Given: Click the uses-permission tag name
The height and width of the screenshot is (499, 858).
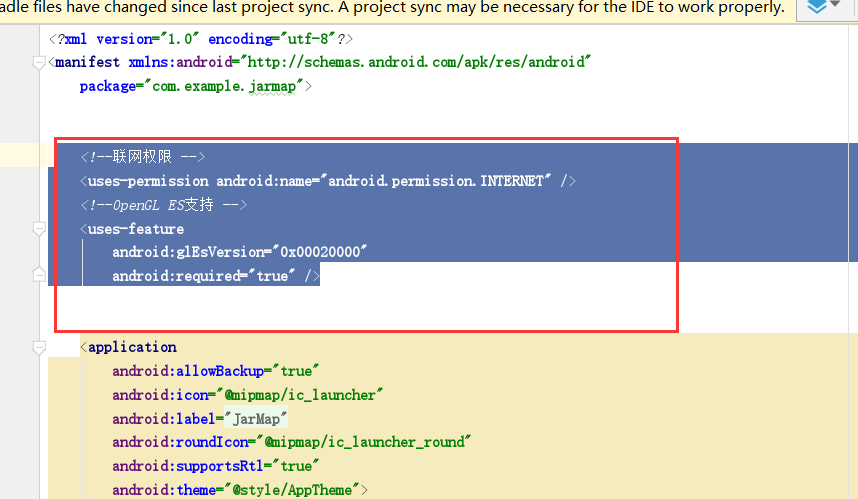Looking at the screenshot, I should (x=148, y=181).
